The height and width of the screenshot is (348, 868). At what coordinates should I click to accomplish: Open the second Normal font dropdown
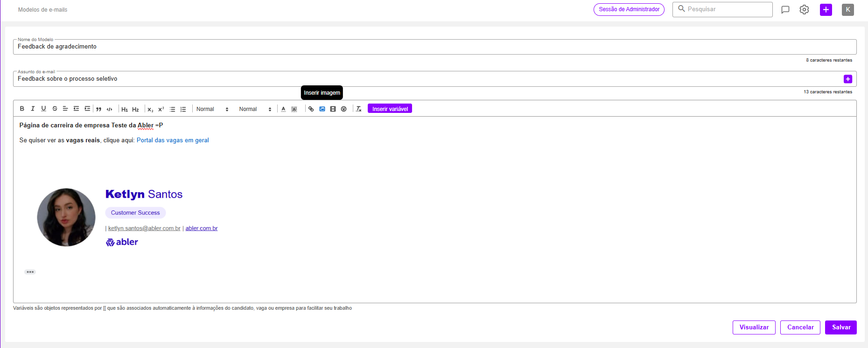pyautogui.click(x=255, y=109)
